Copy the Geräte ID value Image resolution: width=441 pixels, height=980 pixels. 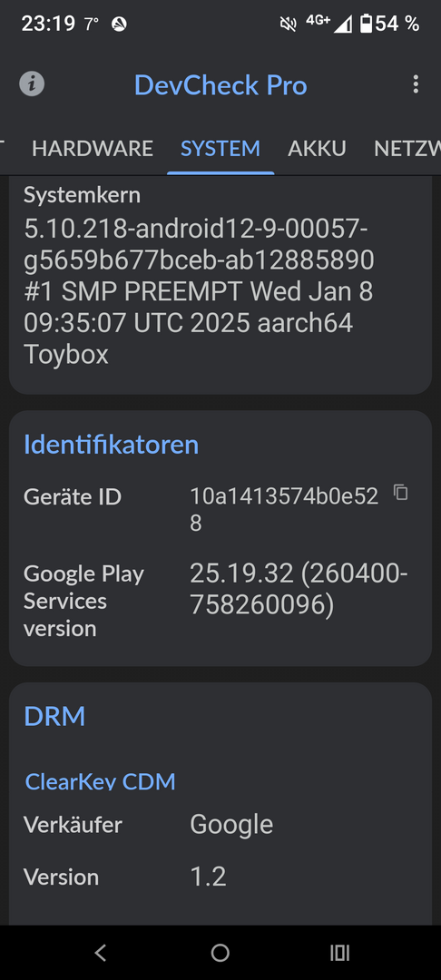tap(400, 493)
